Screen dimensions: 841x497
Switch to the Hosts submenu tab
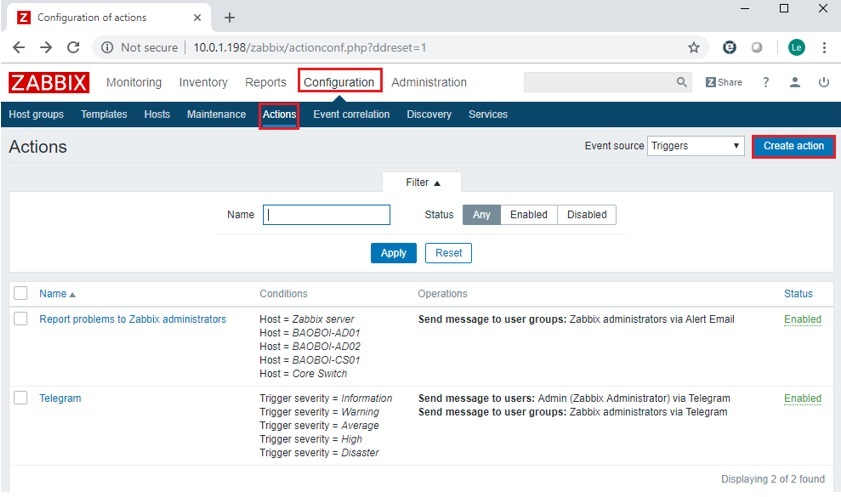(157, 114)
